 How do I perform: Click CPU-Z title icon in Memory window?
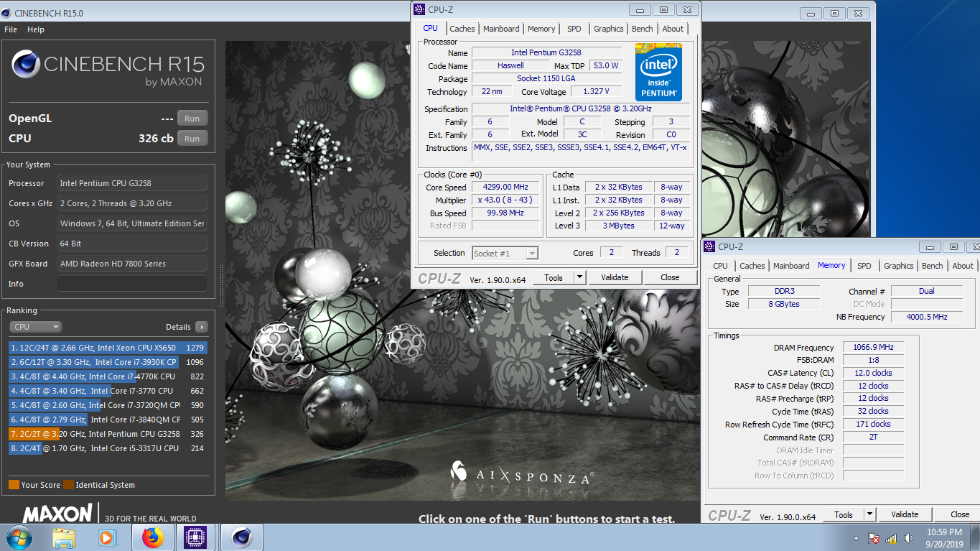tap(710, 246)
